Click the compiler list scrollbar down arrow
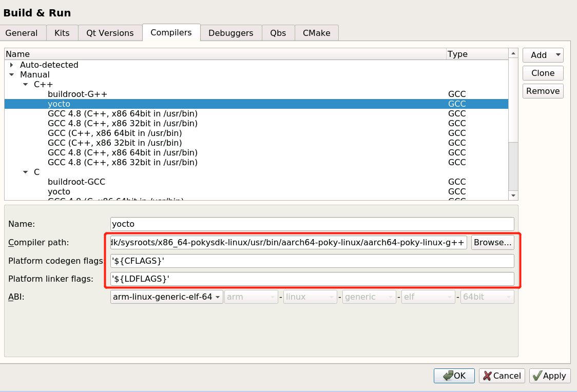Viewport: 577px width, 392px height. 513,195
